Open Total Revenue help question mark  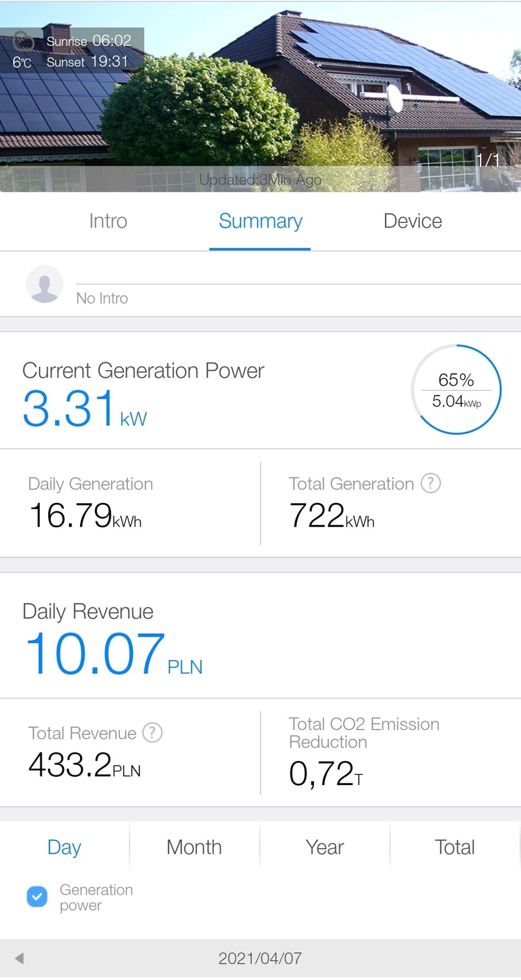tap(152, 732)
